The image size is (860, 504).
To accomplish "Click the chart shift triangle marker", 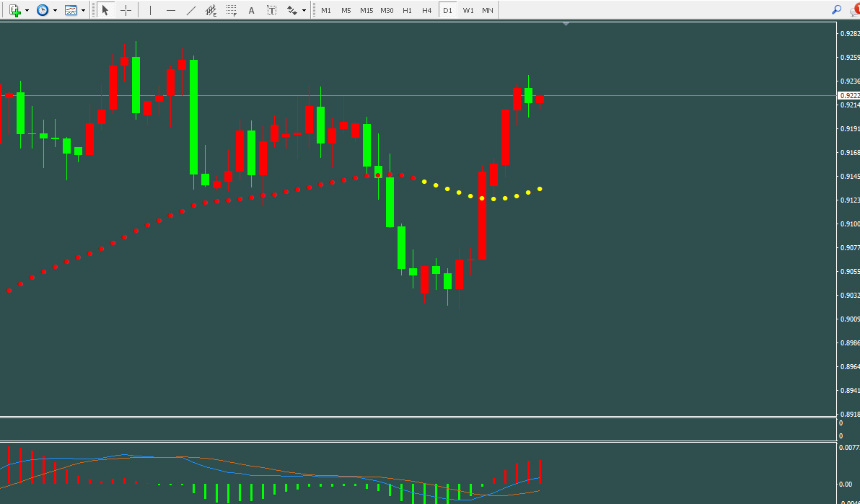I will pos(566,24).
